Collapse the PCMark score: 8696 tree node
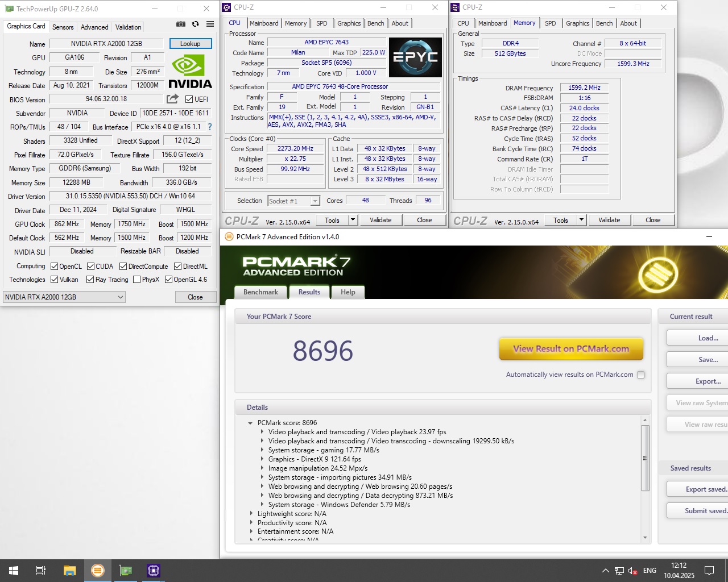 pos(250,423)
